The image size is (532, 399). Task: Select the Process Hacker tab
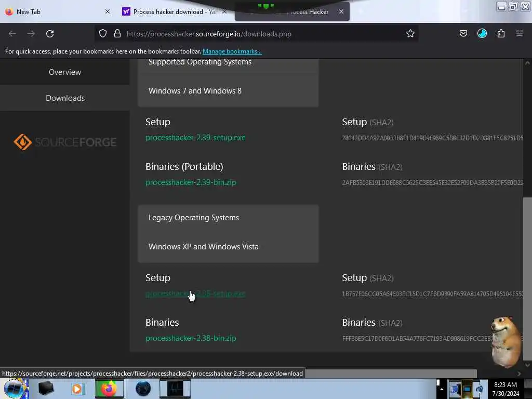coord(292,12)
